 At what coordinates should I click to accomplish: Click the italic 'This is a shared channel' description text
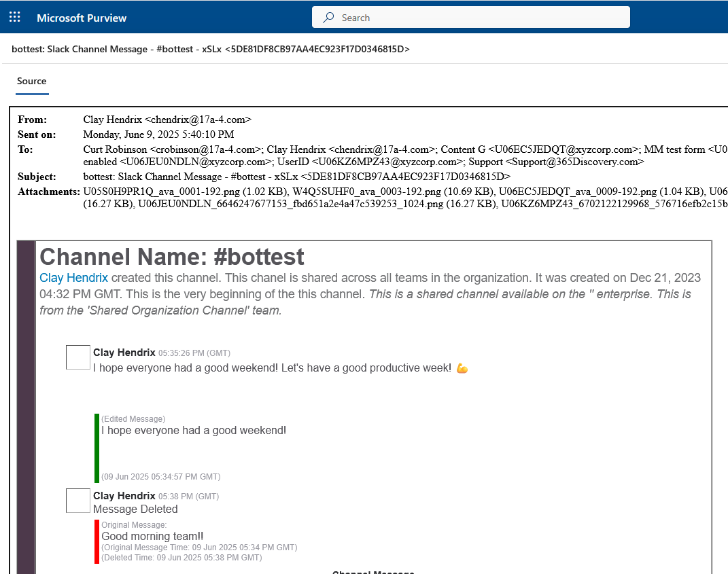365,302
